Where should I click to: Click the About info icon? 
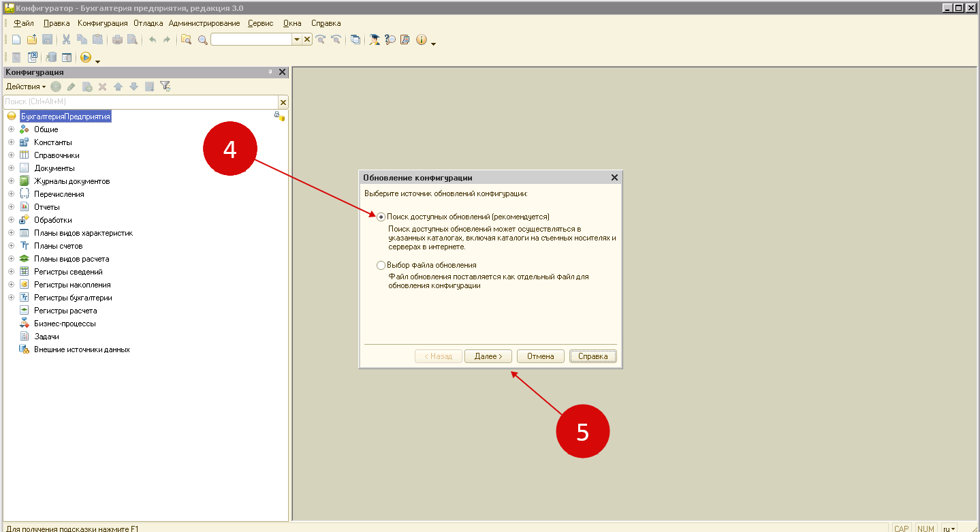point(422,40)
